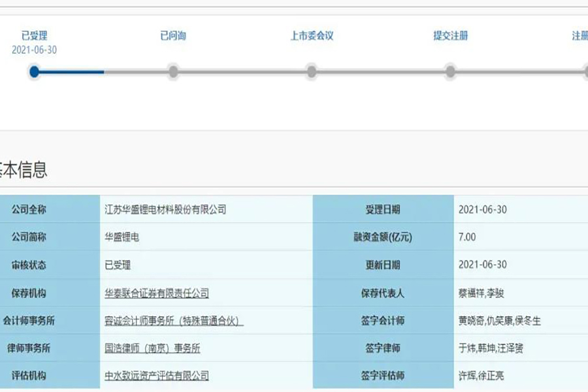Click 保荐代表人 names 蔡福祥,李骏
Image resolution: width=588 pixels, height=392 pixels.
(481, 293)
